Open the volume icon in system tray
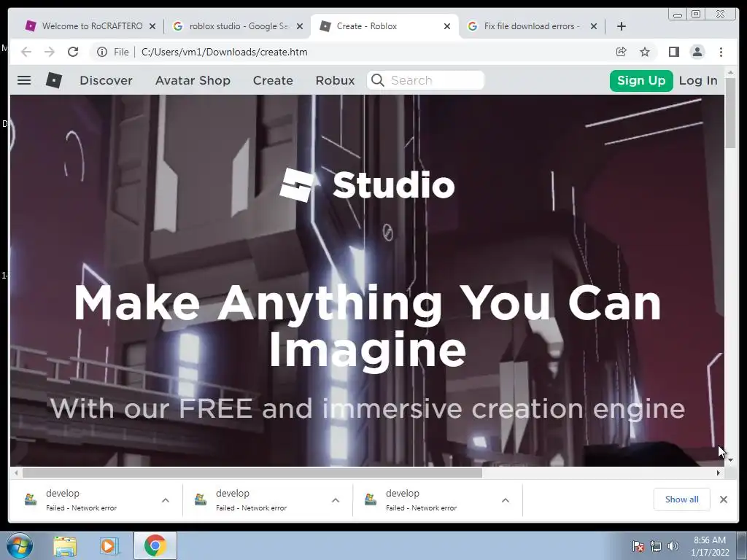 (673, 546)
